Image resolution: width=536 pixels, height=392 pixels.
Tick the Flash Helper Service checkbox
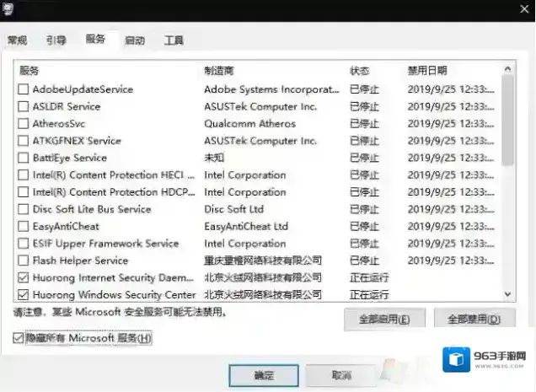(24, 260)
